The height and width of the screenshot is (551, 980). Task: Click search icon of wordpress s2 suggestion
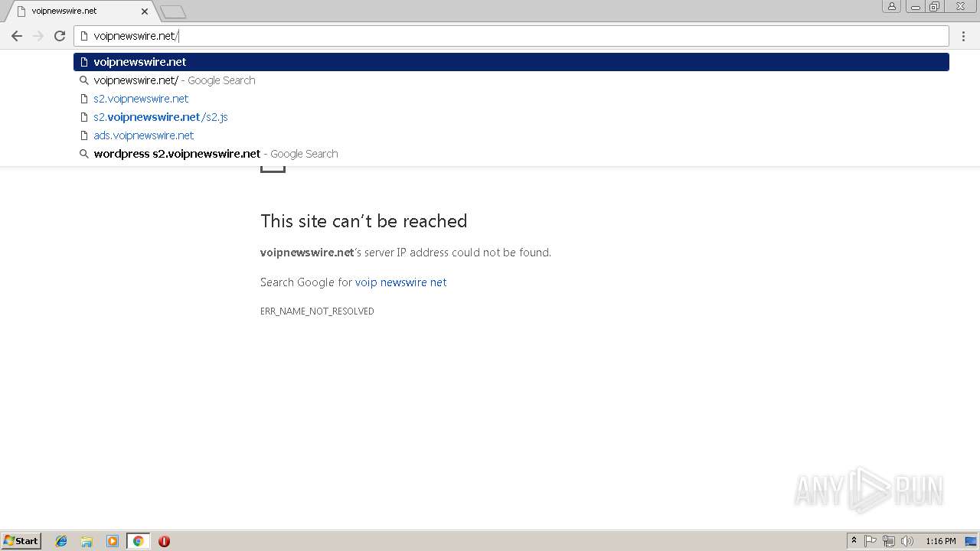click(84, 154)
